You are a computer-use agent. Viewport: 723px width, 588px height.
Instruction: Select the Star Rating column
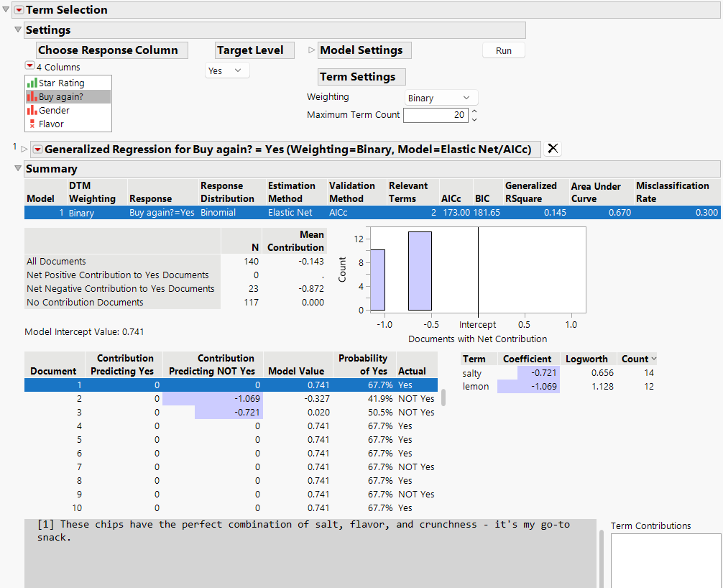coord(61,83)
